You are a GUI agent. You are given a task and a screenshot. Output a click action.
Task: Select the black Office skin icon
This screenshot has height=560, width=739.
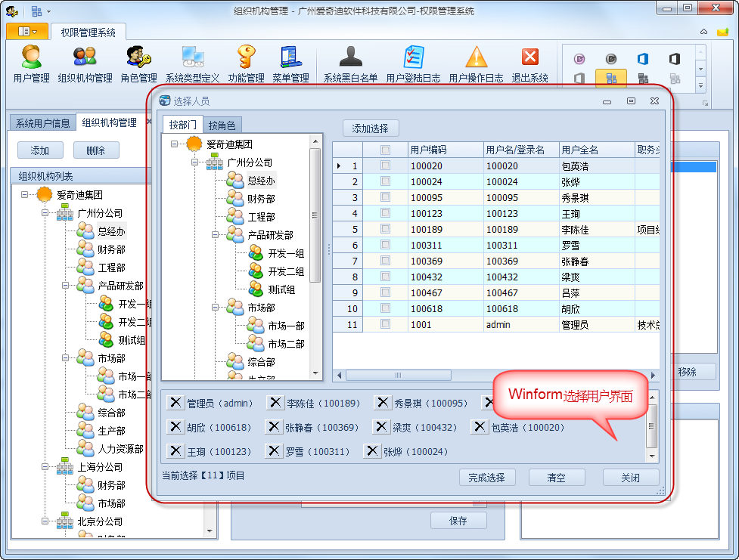pyautogui.click(x=675, y=59)
